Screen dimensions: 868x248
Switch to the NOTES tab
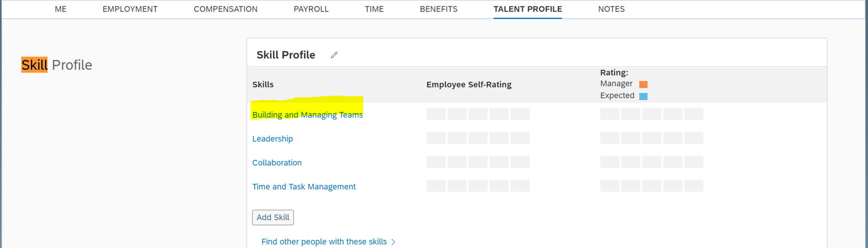coord(611,9)
